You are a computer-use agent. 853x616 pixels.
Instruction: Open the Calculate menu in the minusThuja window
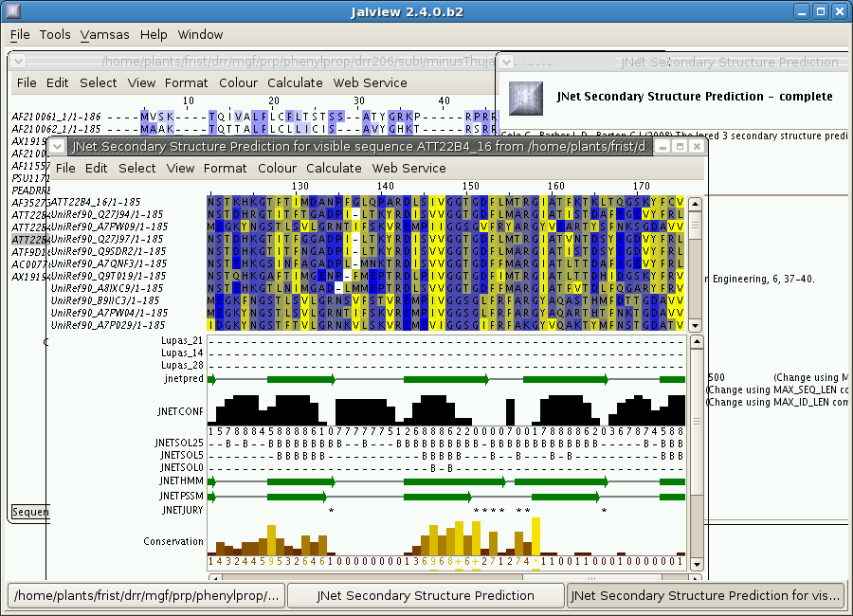click(x=295, y=82)
